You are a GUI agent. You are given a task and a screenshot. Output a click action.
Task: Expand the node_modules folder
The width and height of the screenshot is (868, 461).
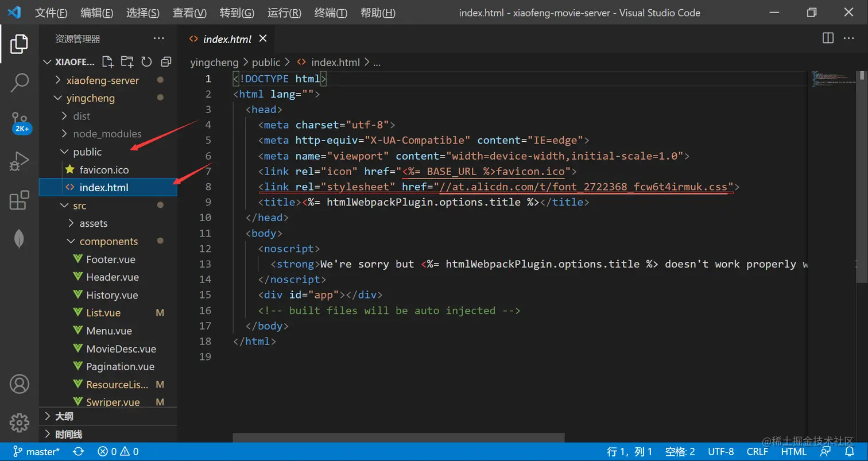point(107,134)
